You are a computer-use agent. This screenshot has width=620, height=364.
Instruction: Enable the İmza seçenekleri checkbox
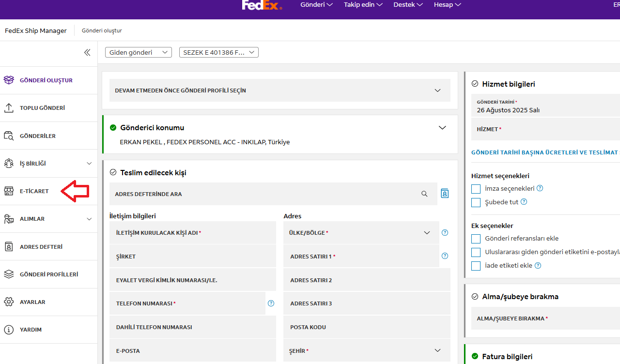click(476, 189)
